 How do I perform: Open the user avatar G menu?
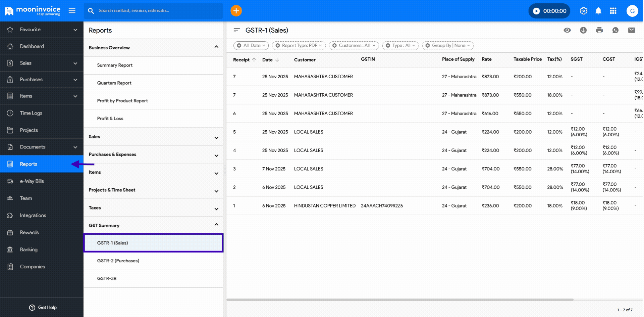632,11
